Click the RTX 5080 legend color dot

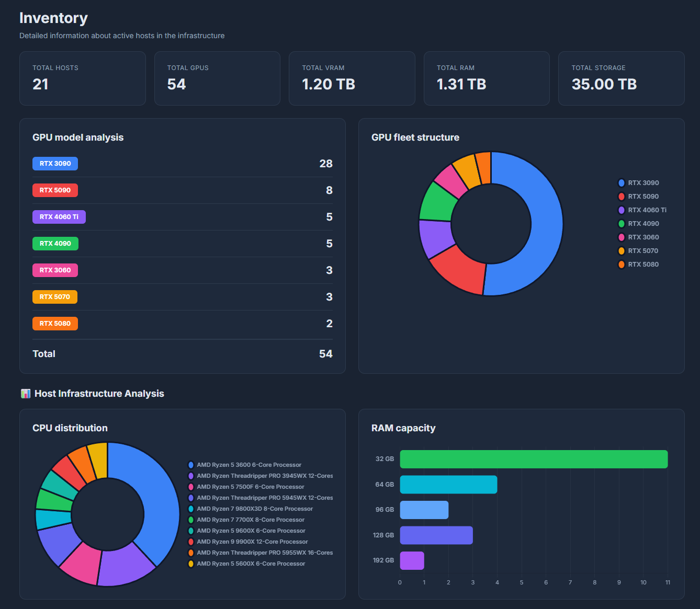pos(621,265)
